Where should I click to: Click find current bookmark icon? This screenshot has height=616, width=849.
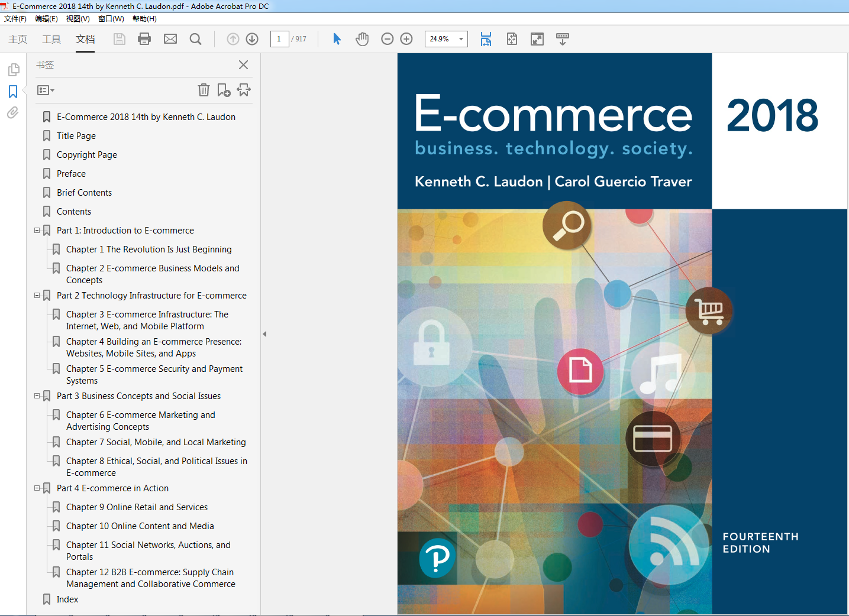point(244,90)
